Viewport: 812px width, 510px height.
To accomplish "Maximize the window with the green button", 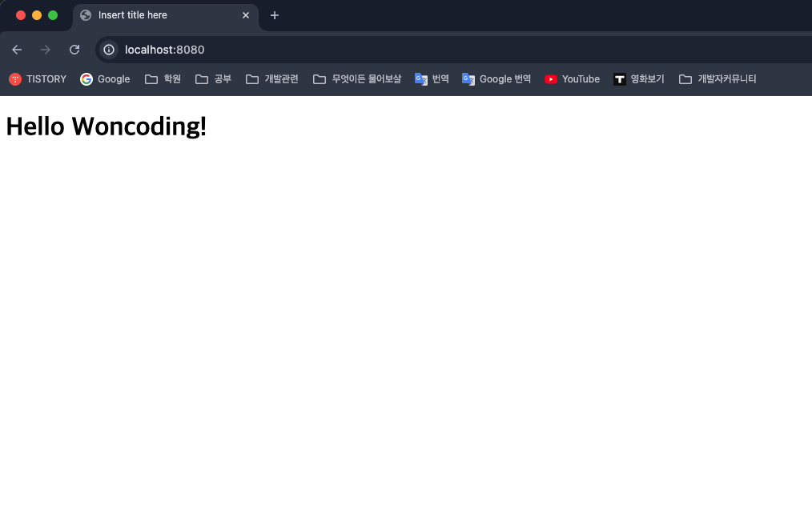I will click(x=53, y=15).
